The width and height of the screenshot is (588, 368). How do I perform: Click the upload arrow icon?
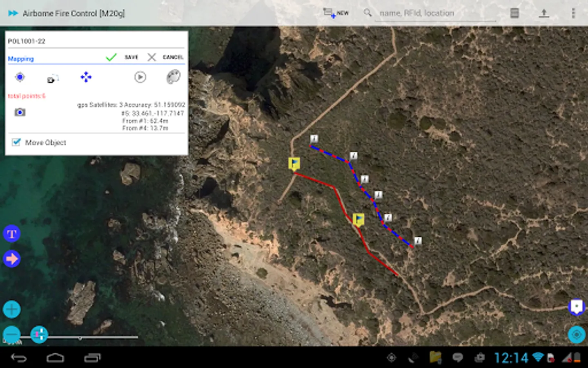pyautogui.click(x=543, y=13)
